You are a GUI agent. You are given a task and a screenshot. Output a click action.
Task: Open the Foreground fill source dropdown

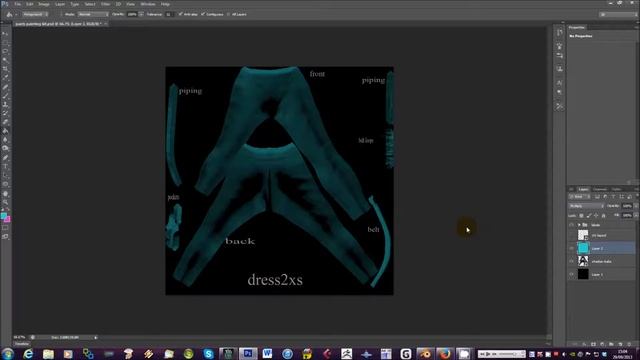(35, 14)
